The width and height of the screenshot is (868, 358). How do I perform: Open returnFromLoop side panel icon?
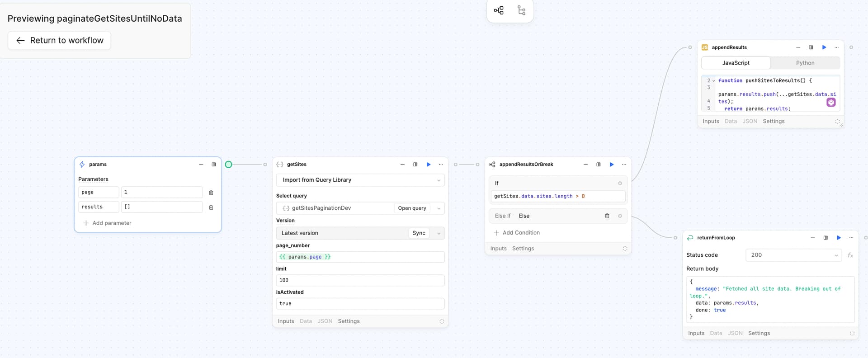tap(826, 238)
